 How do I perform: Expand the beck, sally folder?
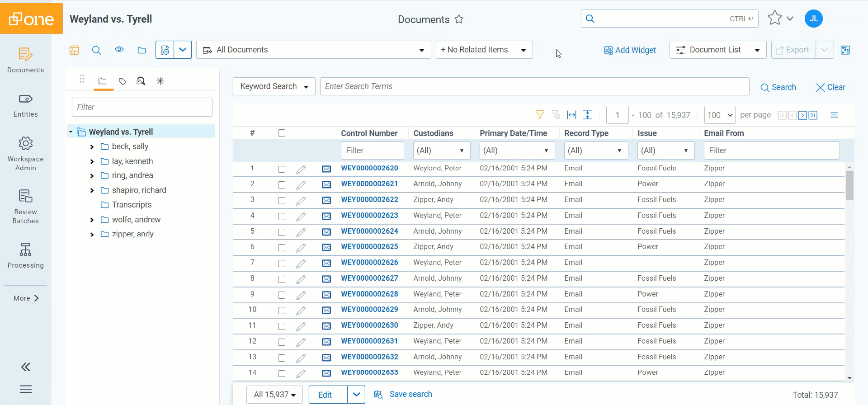click(92, 147)
